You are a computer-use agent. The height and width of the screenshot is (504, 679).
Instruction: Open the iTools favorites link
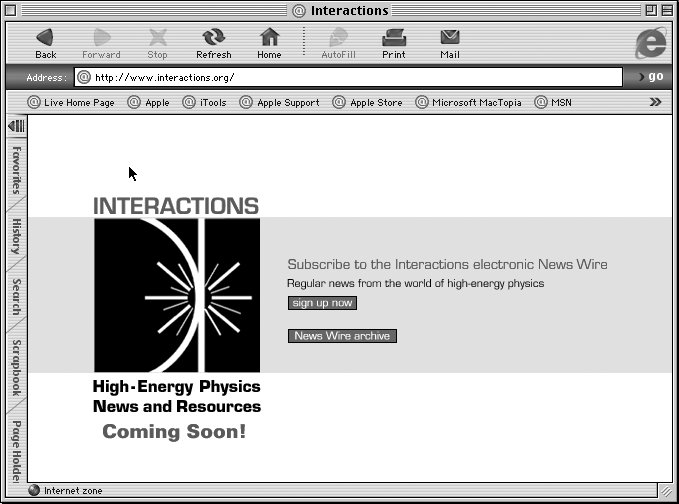point(204,103)
